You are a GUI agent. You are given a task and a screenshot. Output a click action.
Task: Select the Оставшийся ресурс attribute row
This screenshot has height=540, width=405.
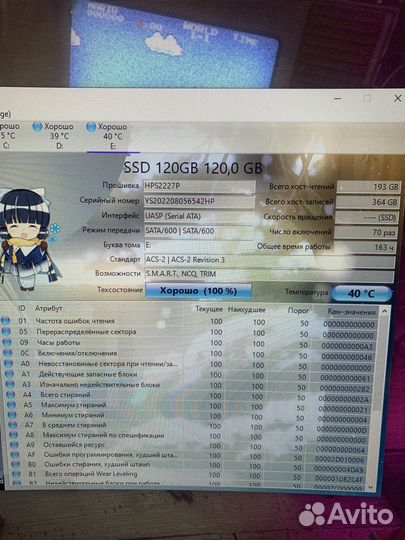click(189, 446)
